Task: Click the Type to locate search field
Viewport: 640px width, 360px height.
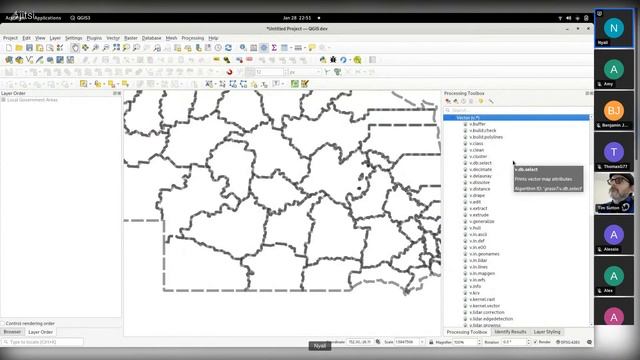Action: 42,342
